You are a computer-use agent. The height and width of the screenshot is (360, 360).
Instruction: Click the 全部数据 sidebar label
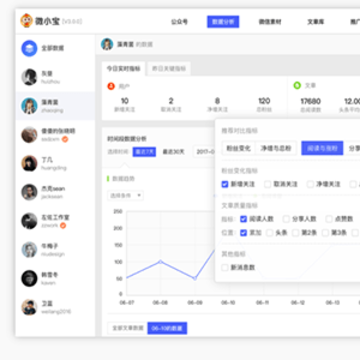pyautogui.click(x=53, y=48)
